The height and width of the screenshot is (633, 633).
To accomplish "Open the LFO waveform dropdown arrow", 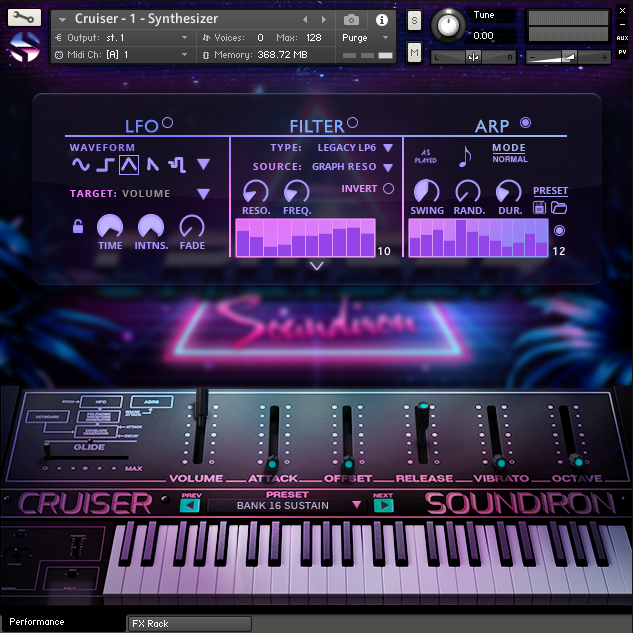I will [x=203, y=164].
